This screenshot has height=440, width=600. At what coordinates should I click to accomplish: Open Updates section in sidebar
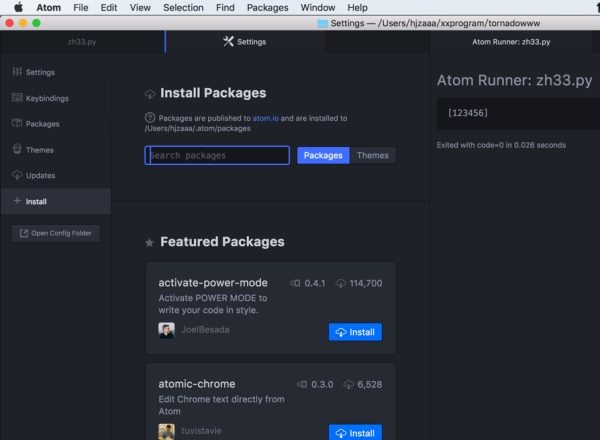click(41, 175)
